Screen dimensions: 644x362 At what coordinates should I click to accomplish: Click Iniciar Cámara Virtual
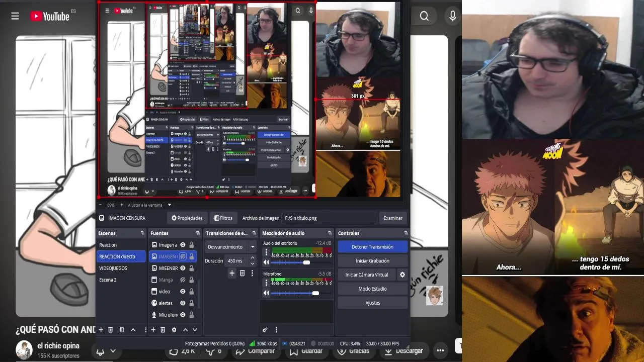[x=367, y=275]
